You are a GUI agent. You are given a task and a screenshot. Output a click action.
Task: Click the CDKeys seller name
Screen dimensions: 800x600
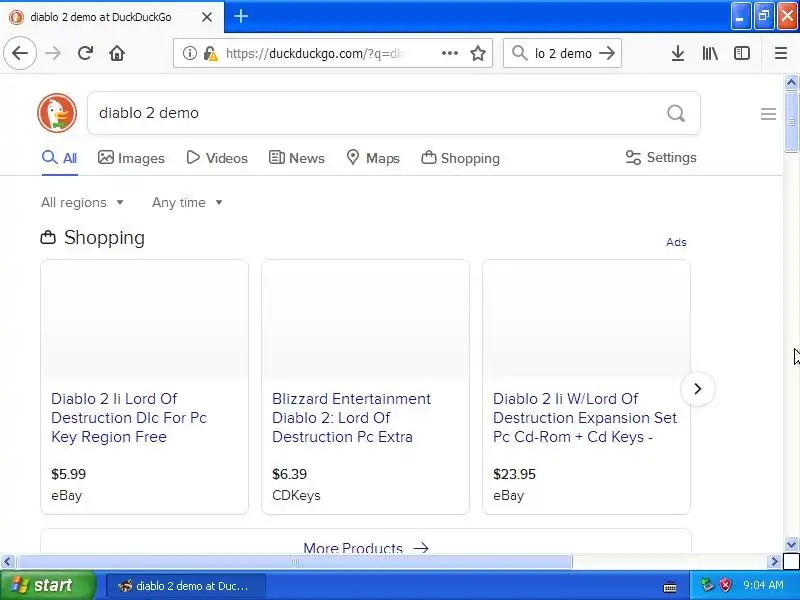296,495
